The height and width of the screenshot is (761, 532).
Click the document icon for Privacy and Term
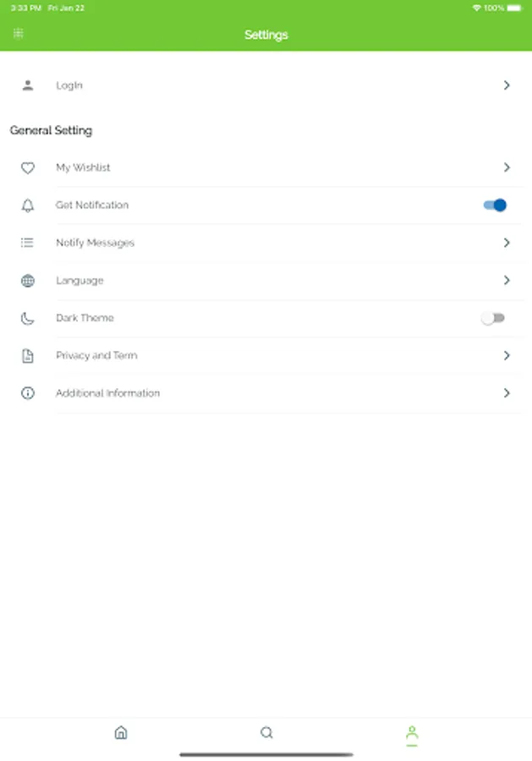coord(28,356)
